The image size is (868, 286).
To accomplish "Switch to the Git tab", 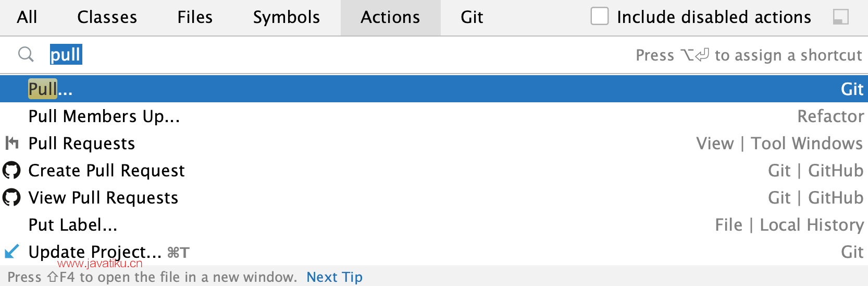I will point(472,17).
